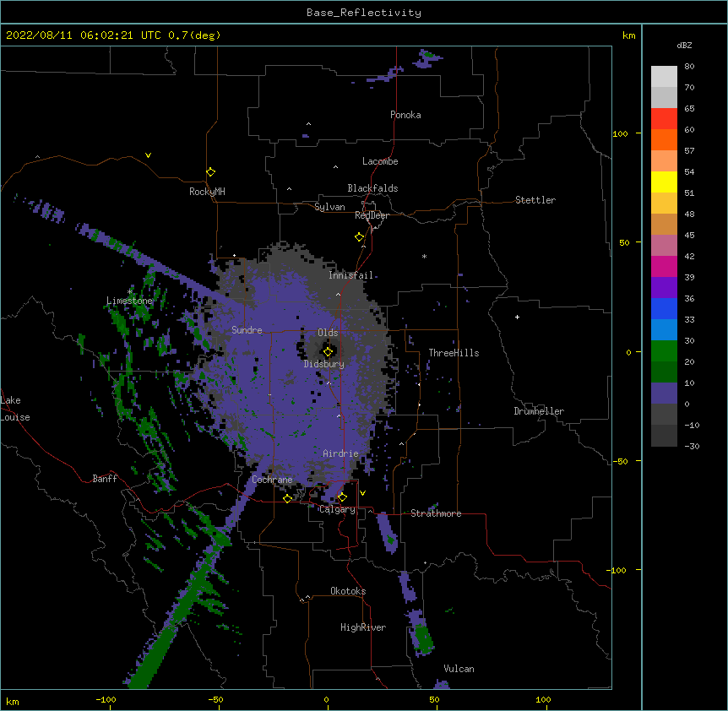Click the white asterisk marker east of Innisfail

[424, 256]
